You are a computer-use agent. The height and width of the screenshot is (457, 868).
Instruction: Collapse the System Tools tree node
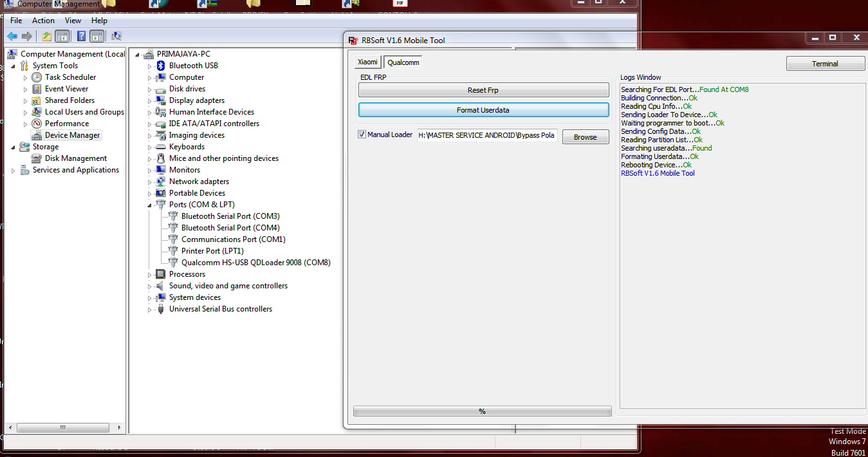click(14, 66)
